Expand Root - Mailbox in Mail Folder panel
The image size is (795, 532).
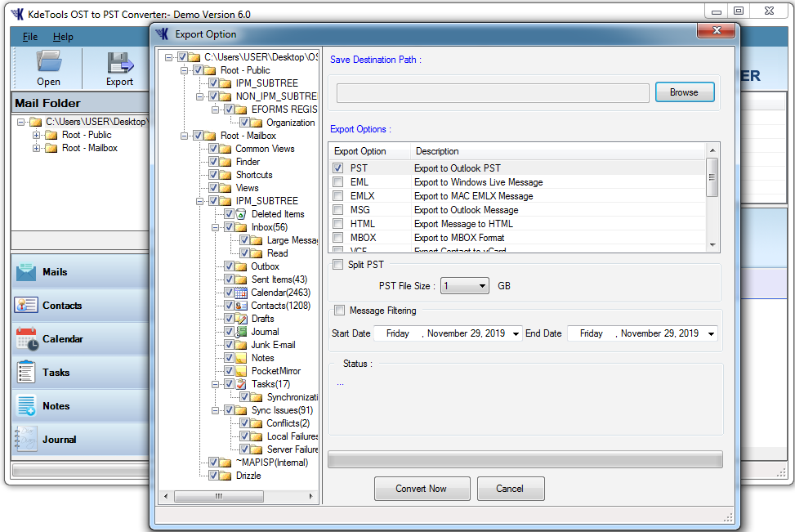(x=36, y=149)
